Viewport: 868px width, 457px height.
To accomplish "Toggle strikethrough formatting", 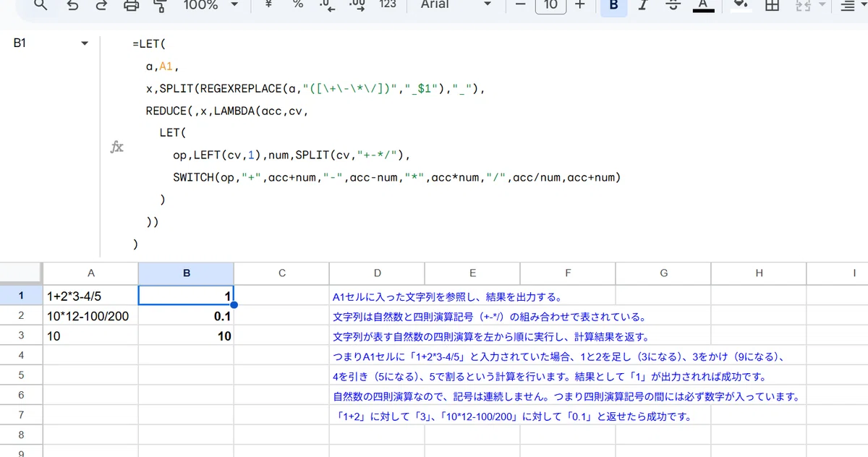I will (x=673, y=5).
